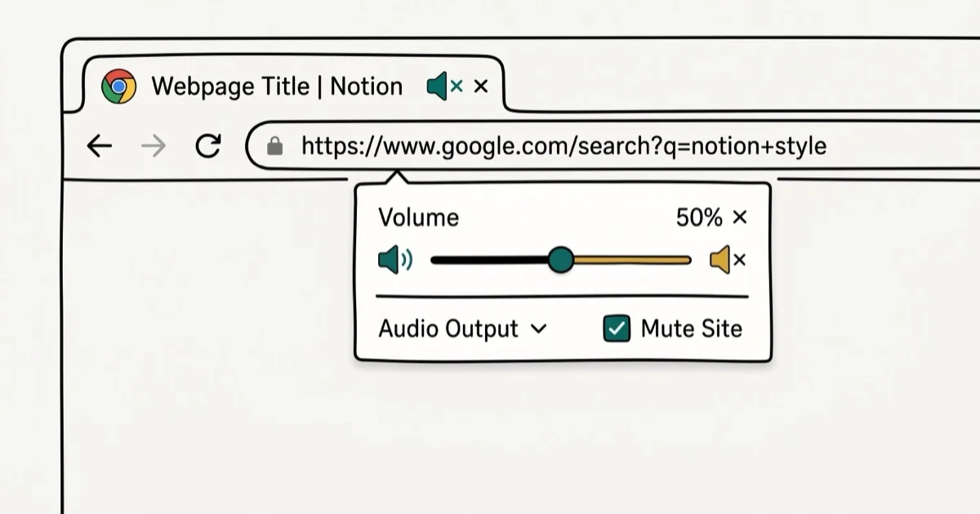Click the volume slider's teal knob
This screenshot has width=980, height=514.
pyautogui.click(x=560, y=260)
